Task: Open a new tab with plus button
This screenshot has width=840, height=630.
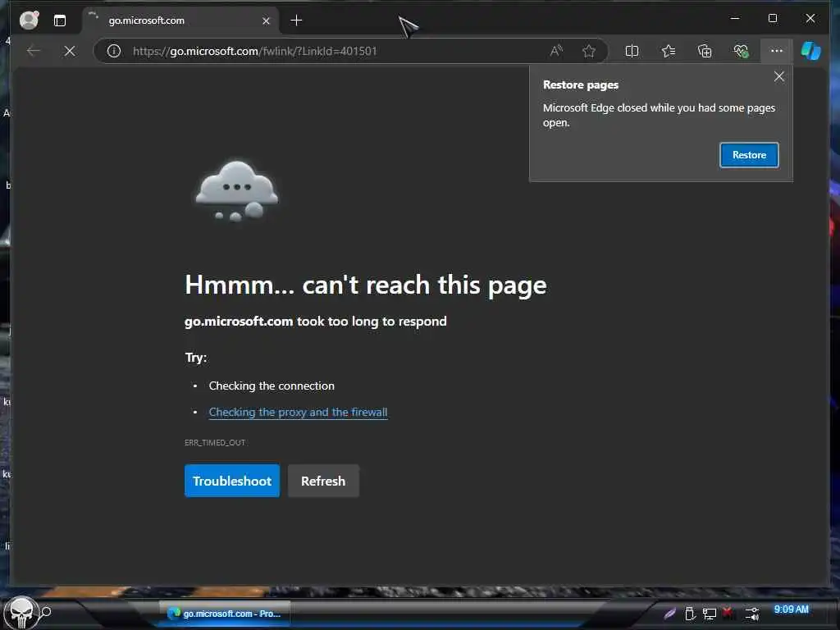Action: coord(296,21)
